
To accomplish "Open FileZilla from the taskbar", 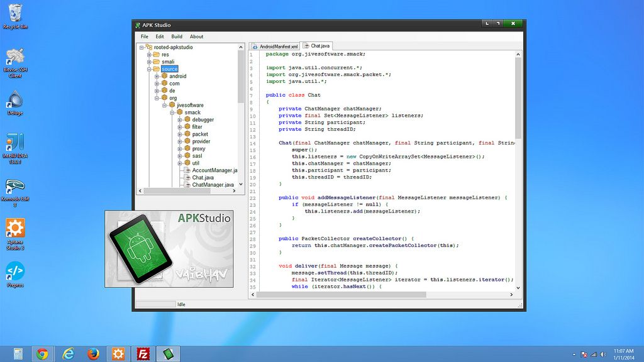I will pyautogui.click(x=143, y=354).
